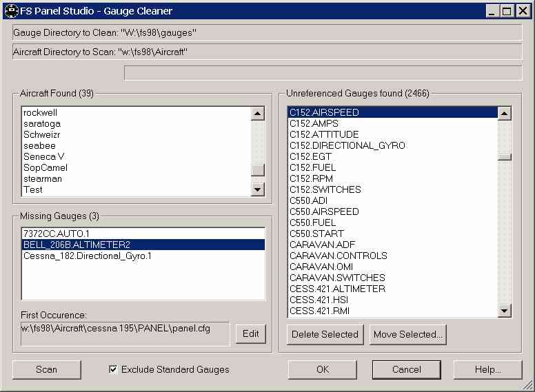Viewport: 535px width, 392px height.
Task: Select C152.ATTITUDE gauge
Action: click(393, 134)
